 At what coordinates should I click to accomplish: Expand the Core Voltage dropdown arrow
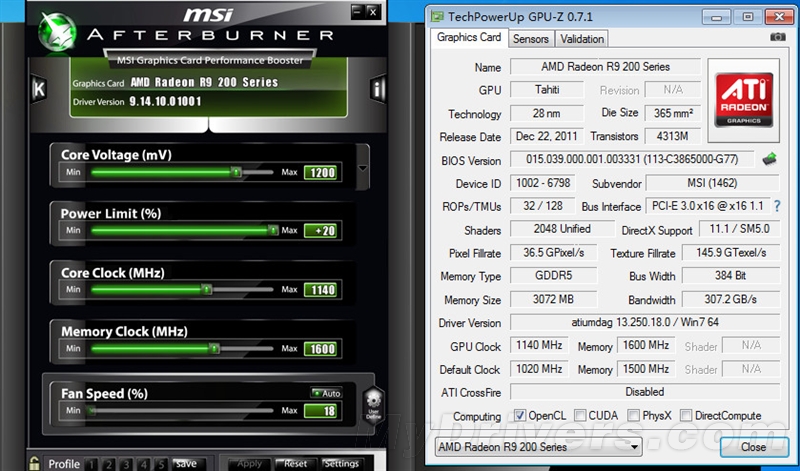(x=363, y=167)
